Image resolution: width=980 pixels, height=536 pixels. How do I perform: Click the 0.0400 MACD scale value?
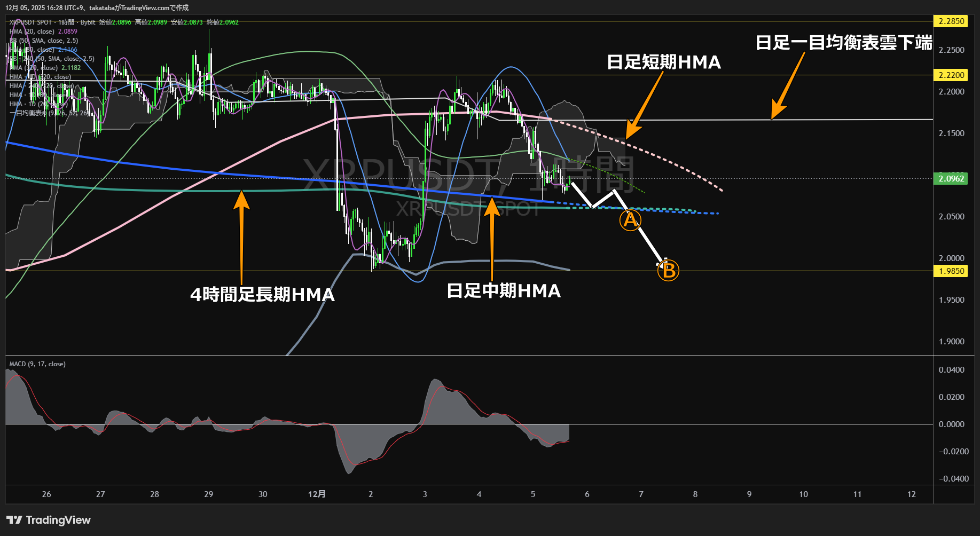(x=952, y=370)
